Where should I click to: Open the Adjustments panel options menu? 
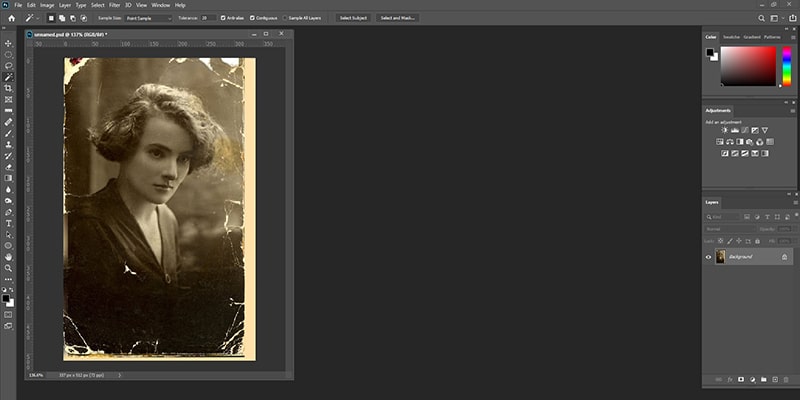pyautogui.click(x=793, y=111)
